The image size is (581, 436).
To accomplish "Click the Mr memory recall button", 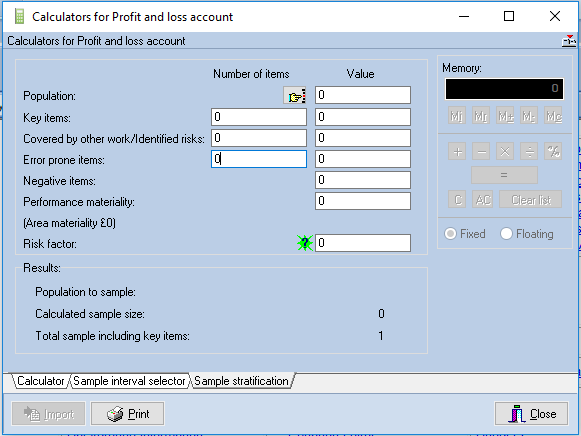I will point(481,116).
